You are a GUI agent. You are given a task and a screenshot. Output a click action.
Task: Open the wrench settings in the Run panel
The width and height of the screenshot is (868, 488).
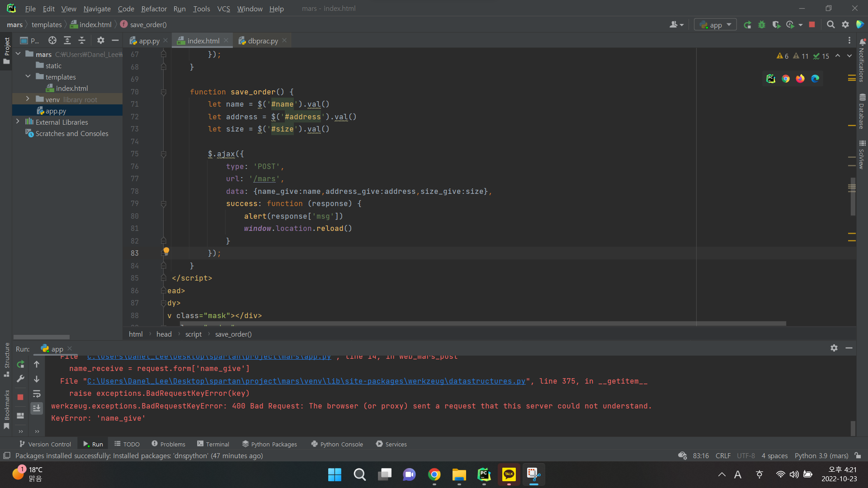pyautogui.click(x=20, y=379)
